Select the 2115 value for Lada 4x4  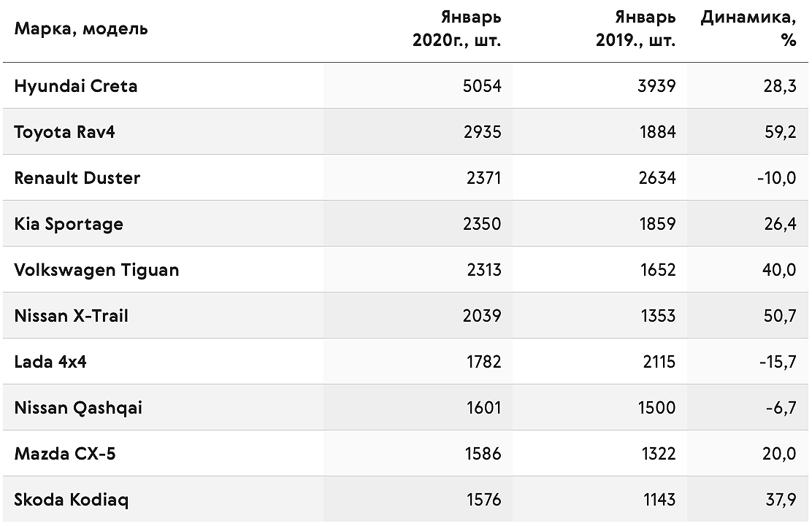tap(659, 362)
